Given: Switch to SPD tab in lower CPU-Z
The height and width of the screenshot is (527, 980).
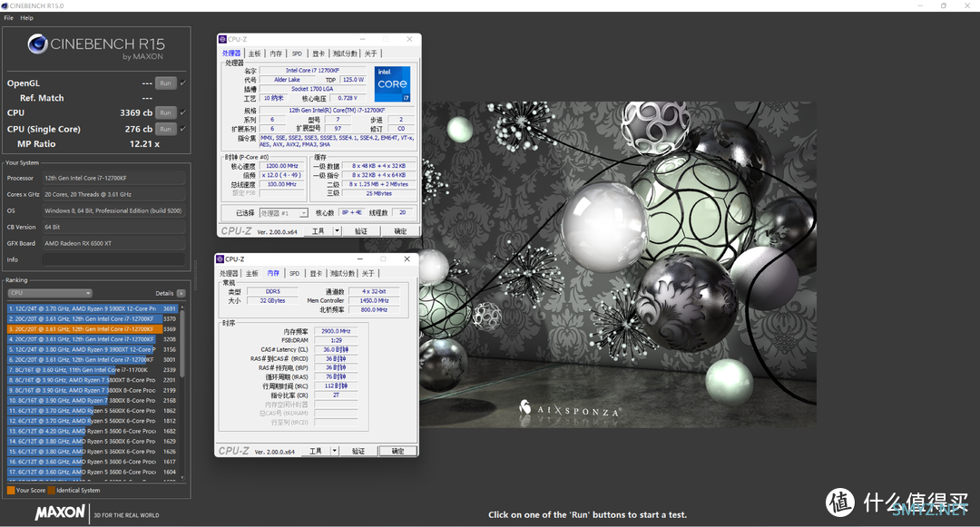Looking at the screenshot, I should pos(294,274).
